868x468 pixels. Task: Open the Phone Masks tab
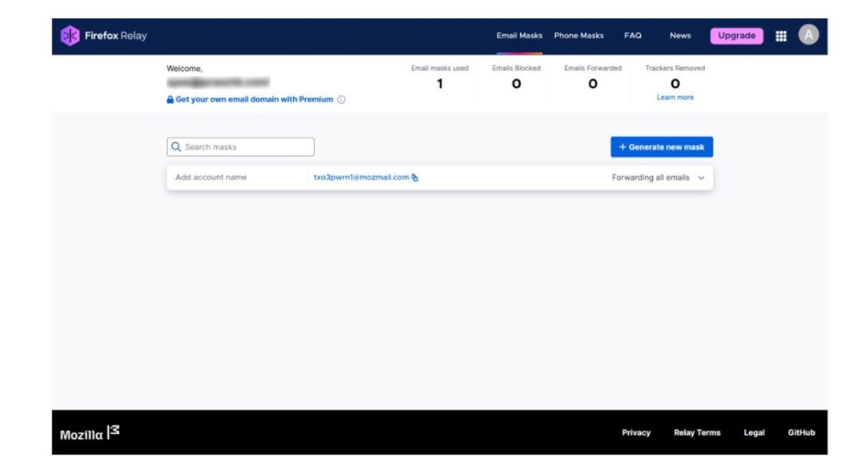pos(579,35)
